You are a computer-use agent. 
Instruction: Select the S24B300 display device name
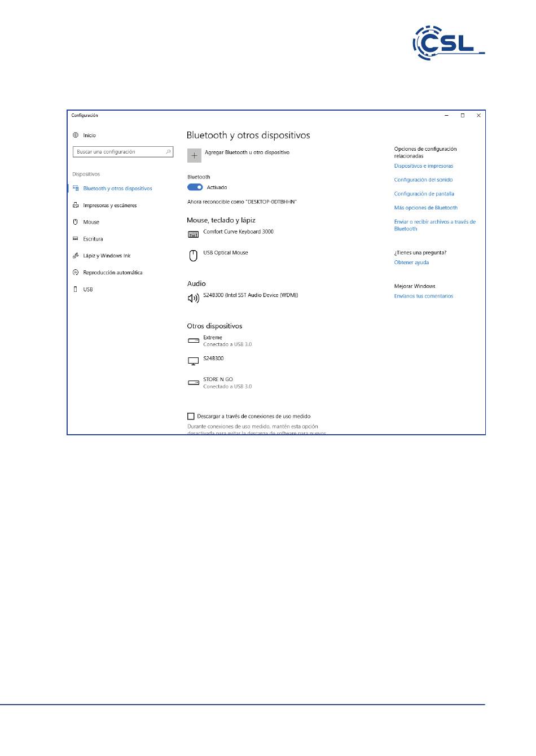tap(213, 359)
